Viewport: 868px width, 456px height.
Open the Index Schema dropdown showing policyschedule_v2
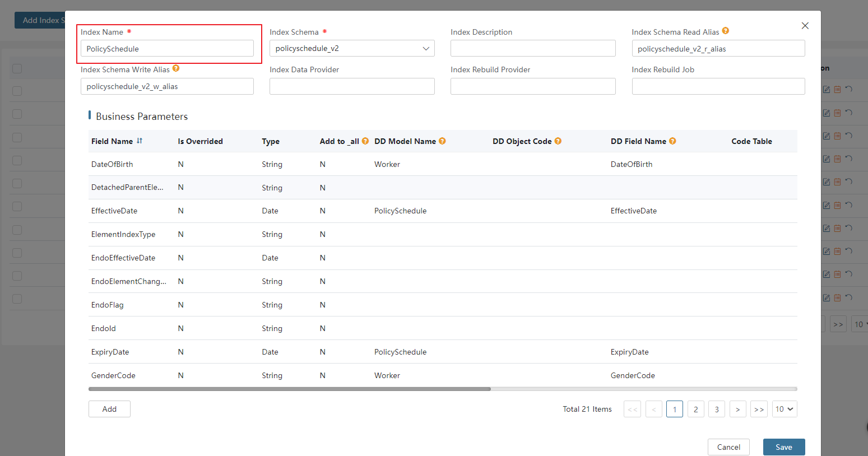click(x=352, y=48)
